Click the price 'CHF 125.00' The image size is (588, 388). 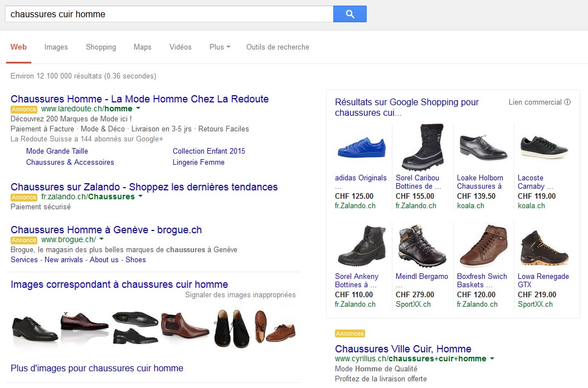(354, 197)
